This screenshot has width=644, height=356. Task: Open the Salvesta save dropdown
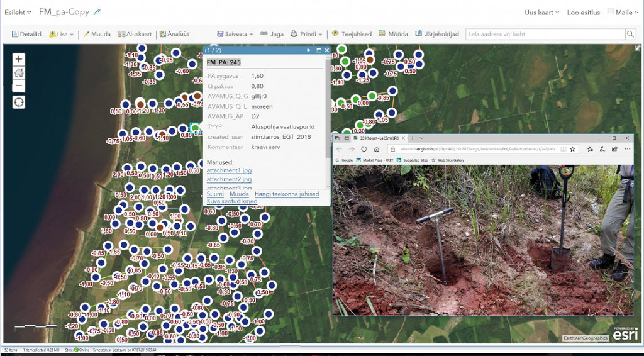(x=235, y=34)
